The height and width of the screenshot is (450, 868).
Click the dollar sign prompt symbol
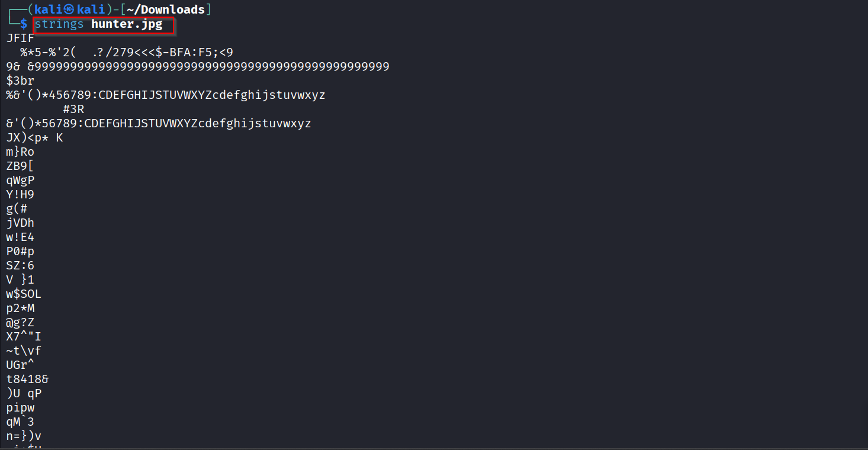24,24
